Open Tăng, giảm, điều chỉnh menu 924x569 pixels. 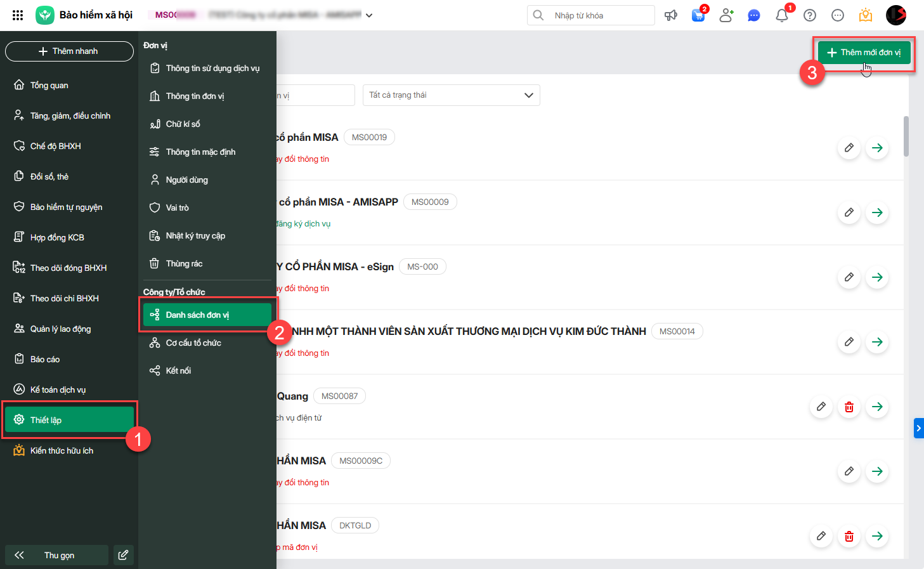(x=69, y=115)
